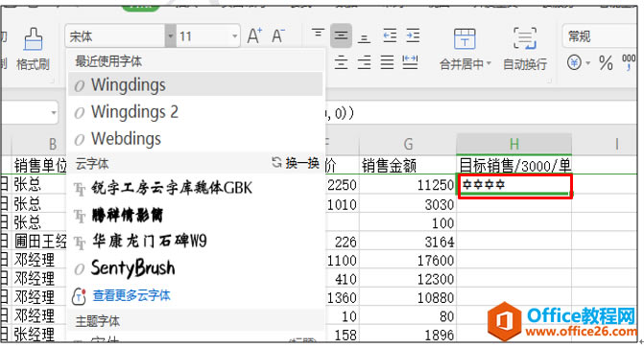Open the font size dropdown arrow

[x=234, y=36]
